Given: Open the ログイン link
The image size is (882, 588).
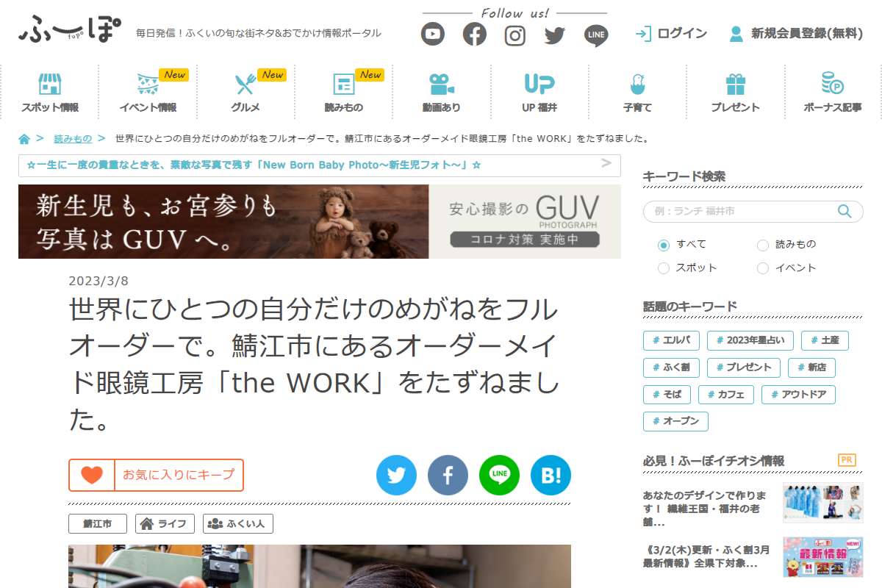Looking at the screenshot, I should click(671, 34).
